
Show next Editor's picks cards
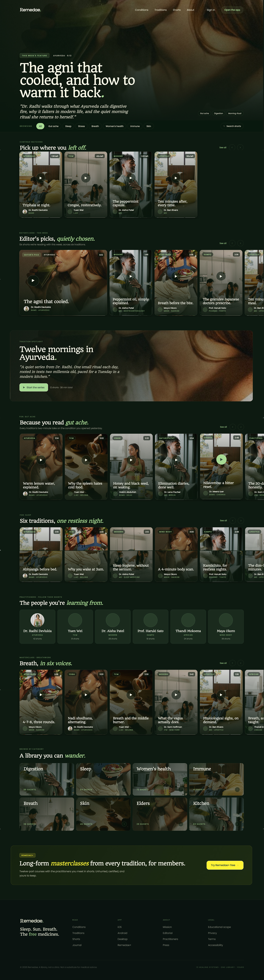tap(240, 243)
